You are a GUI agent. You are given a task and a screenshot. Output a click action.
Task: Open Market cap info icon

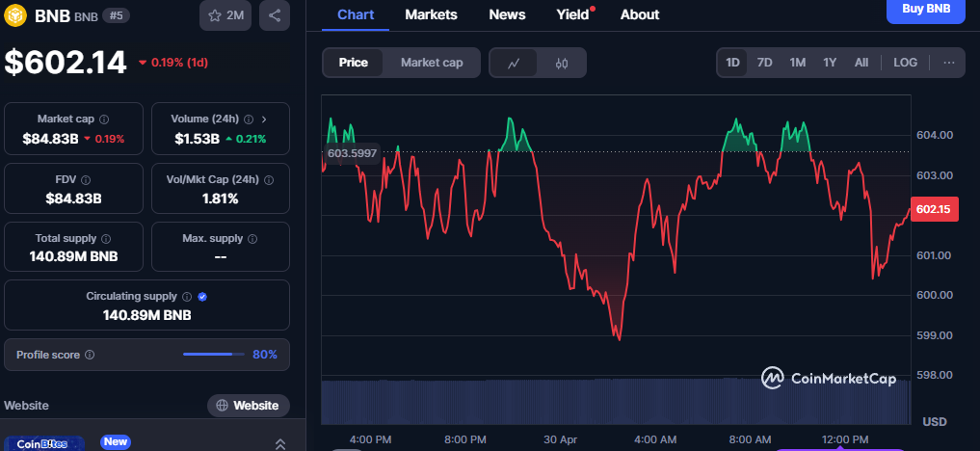click(104, 119)
